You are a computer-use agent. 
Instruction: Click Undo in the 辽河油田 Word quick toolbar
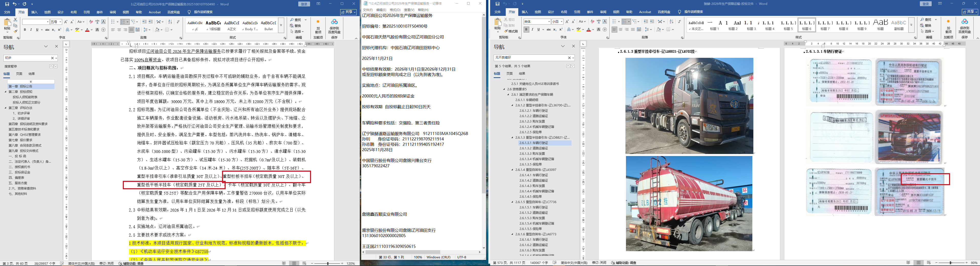[x=15, y=4]
